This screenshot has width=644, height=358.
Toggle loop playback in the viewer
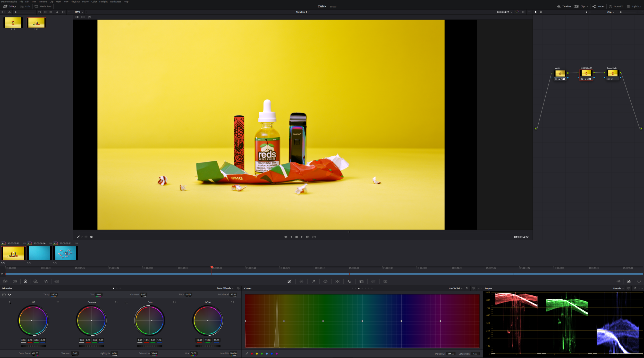pos(314,237)
